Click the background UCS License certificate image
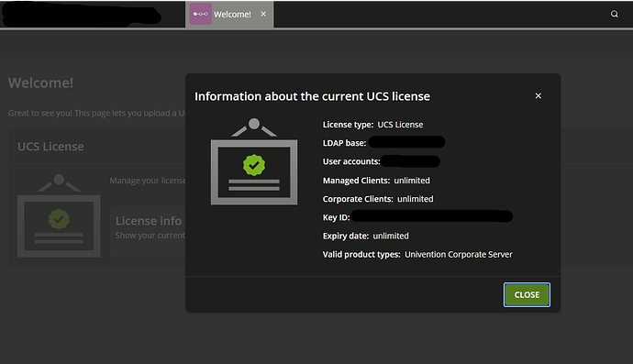 coord(59,215)
